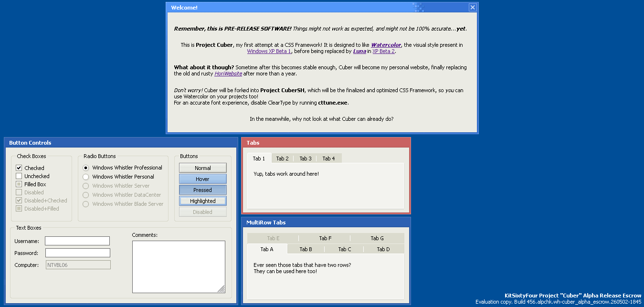Click the 'Text Boxes' group label

(x=29, y=228)
